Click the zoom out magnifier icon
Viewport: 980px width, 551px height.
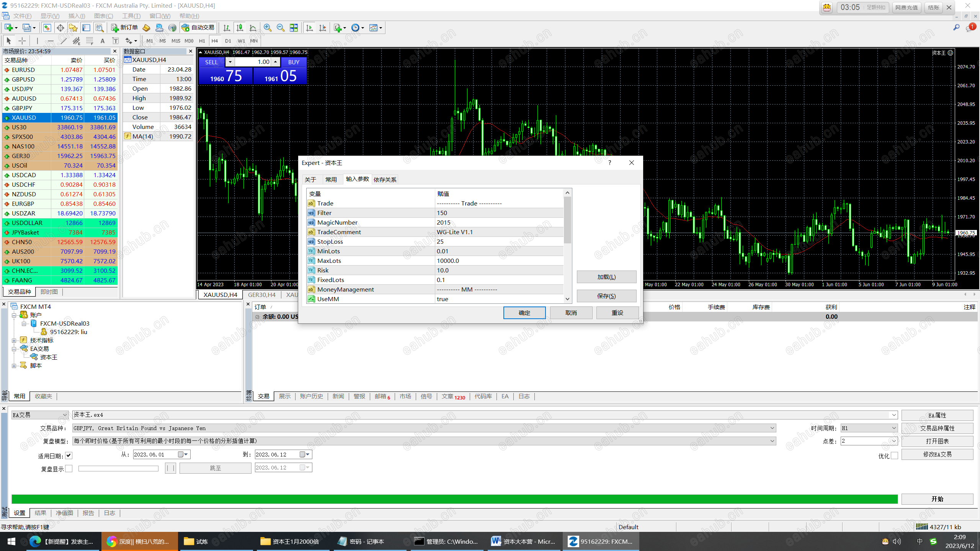[281, 28]
